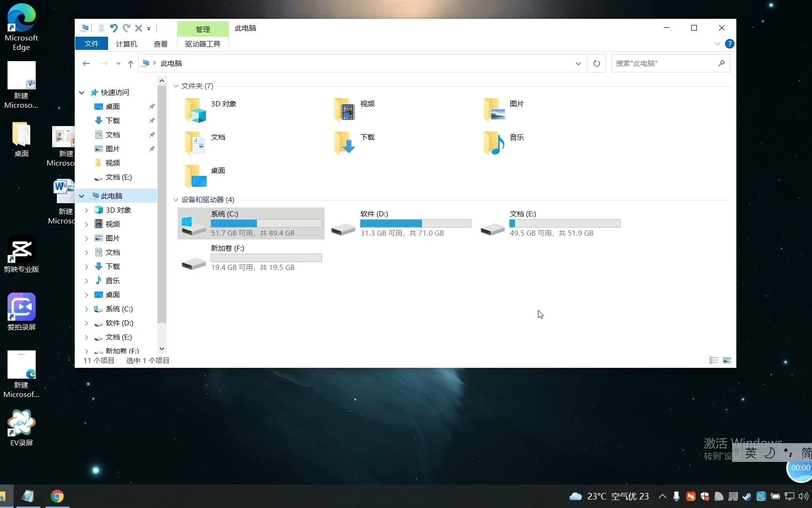Select the 爱拍录屏 desktop icon
812x508 pixels.
point(21,312)
